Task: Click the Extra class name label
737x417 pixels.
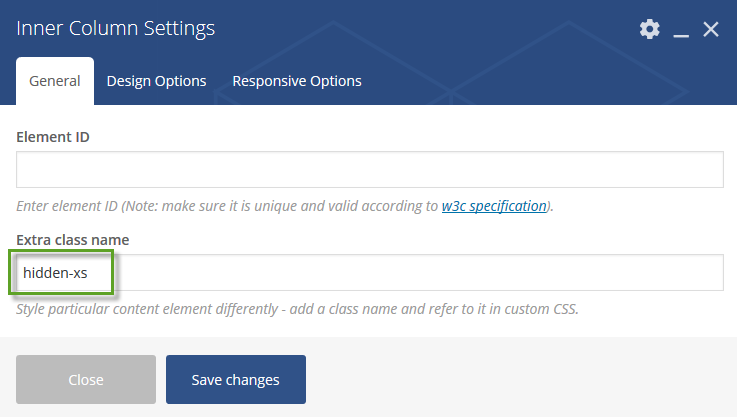Action: [73, 240]
